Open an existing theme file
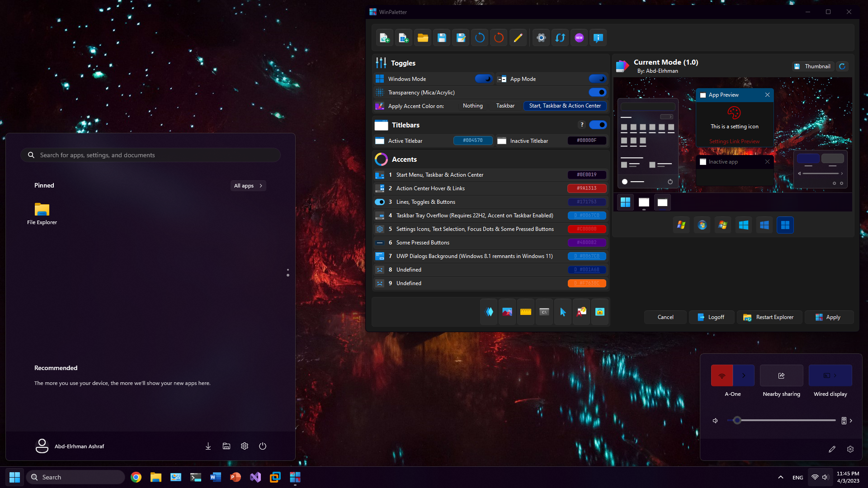This screenshot has width=868, height=488. (x=422, y=38)
